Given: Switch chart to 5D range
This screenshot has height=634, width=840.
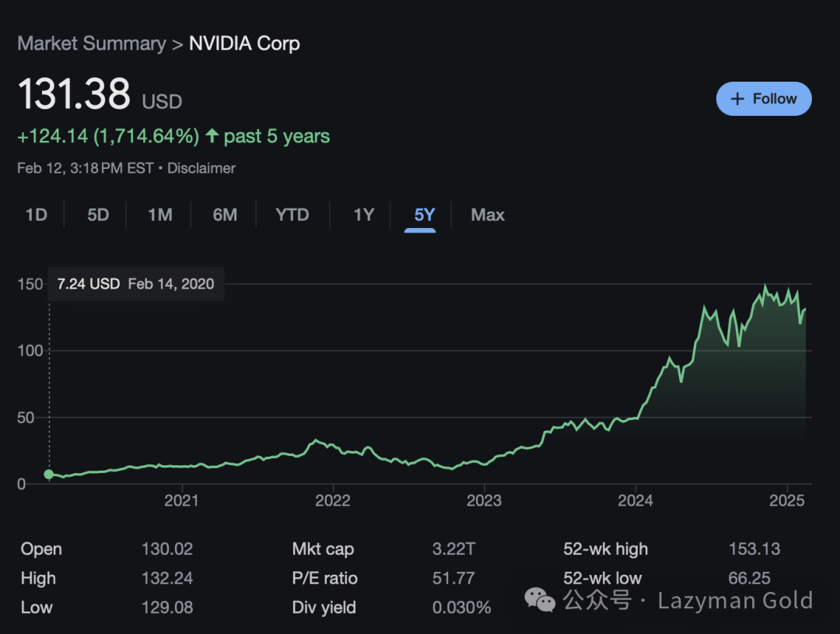Looking at the screenshot, I should [98, 215].
